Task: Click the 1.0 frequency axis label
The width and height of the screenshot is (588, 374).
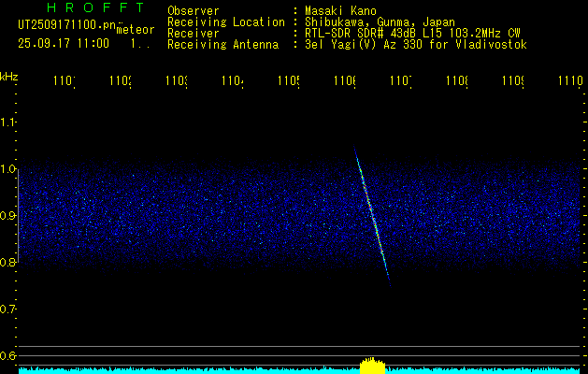Action: [8, 169]
